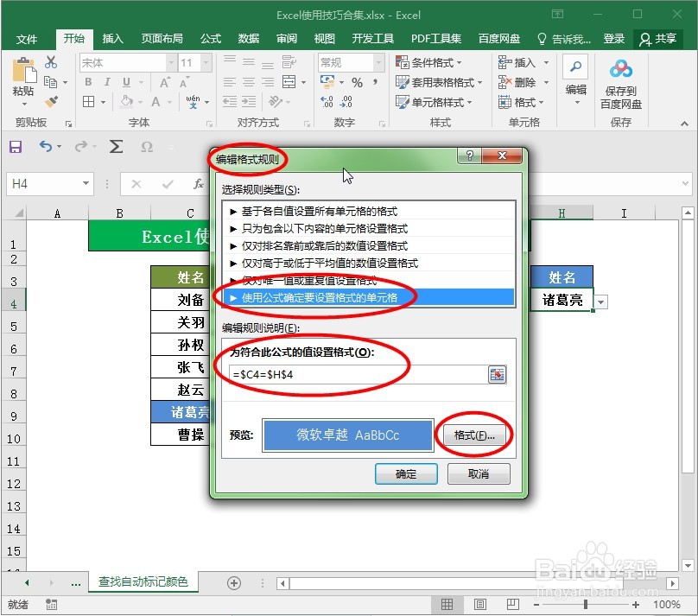Click the AutoSum sigma icon
The height and width of the screenshot is (616, 698).
tap(116, 146)
